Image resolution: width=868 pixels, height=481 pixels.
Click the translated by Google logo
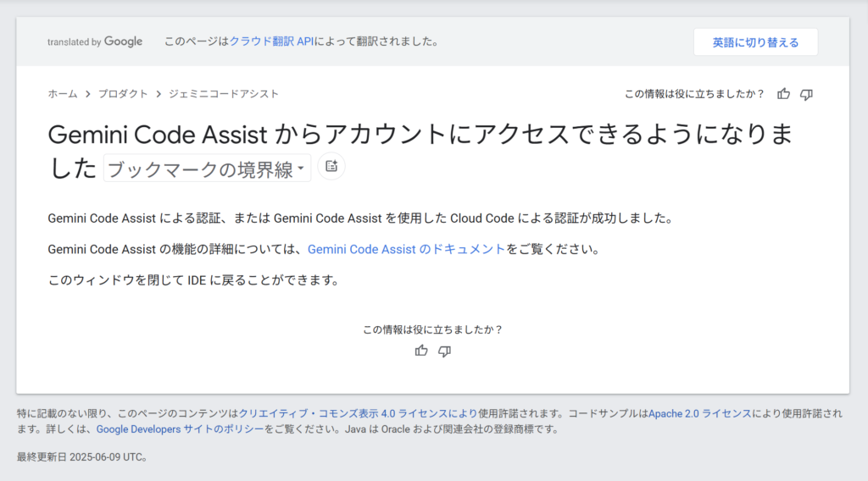point(95,41)
